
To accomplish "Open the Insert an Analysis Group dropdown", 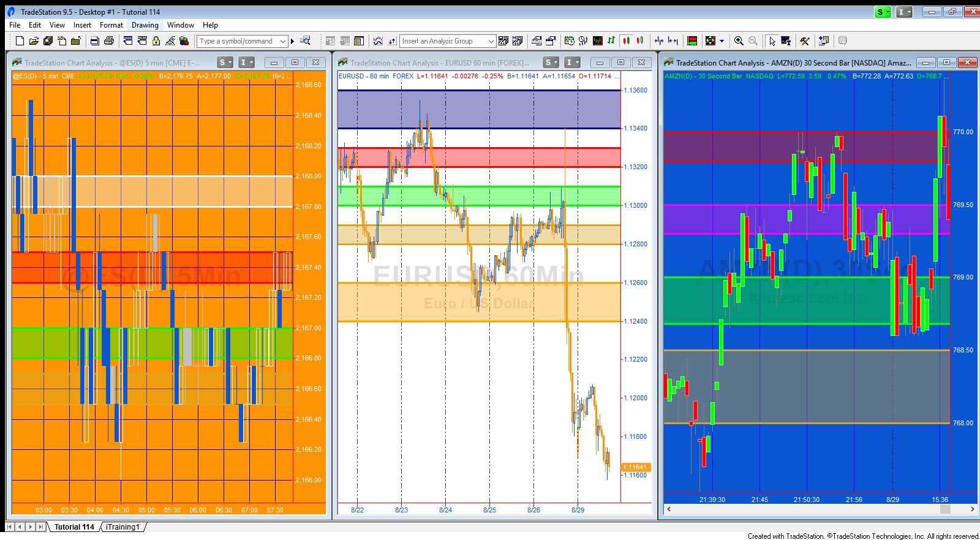I will click(491, 41).
